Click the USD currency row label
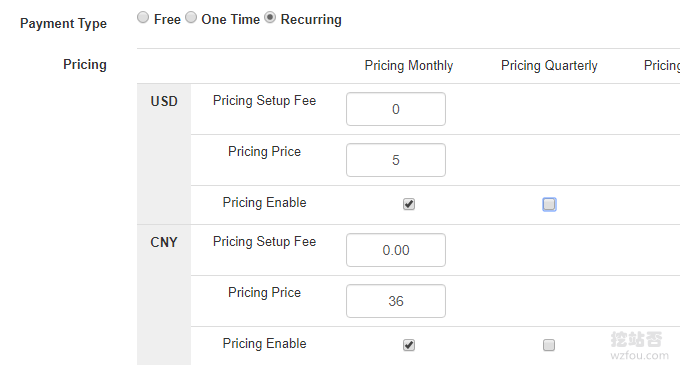 [164, 101]
